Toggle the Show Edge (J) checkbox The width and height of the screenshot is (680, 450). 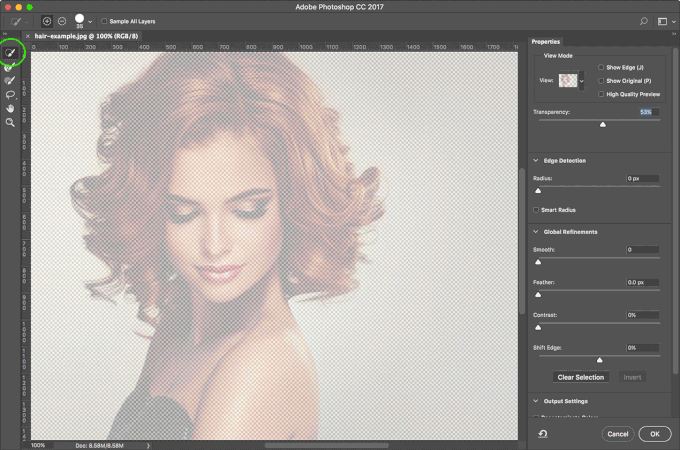(x=600, y=67)
